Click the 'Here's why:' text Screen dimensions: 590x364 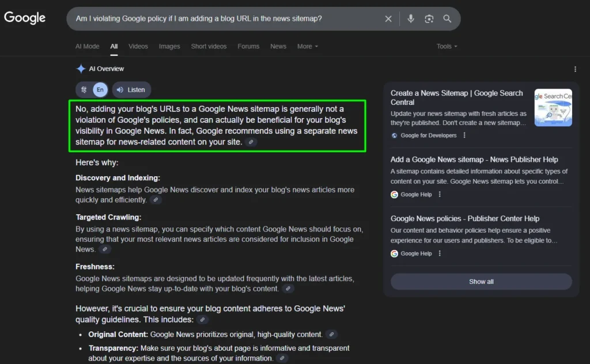[x=97, y=162]
